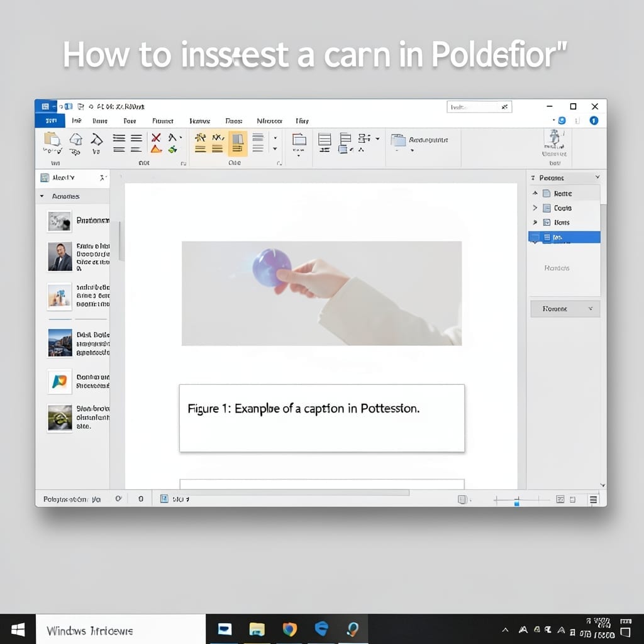This screenshot has width=644, height=644.
Task: Click the Aeodiotpuutue folder icon in ribbon
Action: tap(398, 140)
